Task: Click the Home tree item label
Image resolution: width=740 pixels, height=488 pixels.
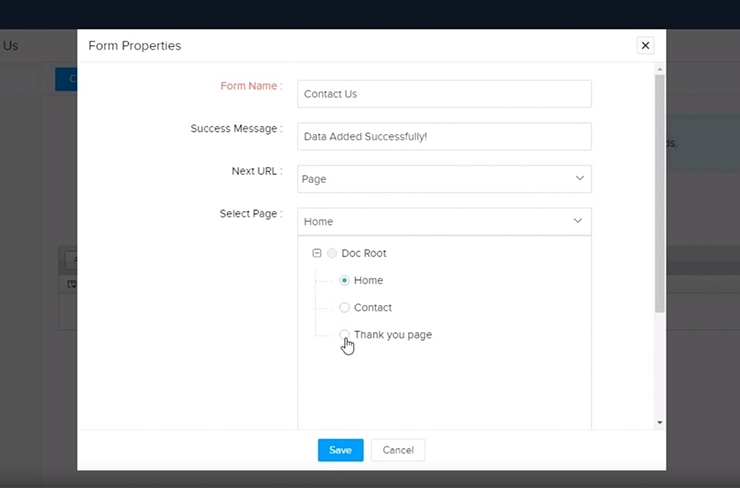Action: coord(368,281)
